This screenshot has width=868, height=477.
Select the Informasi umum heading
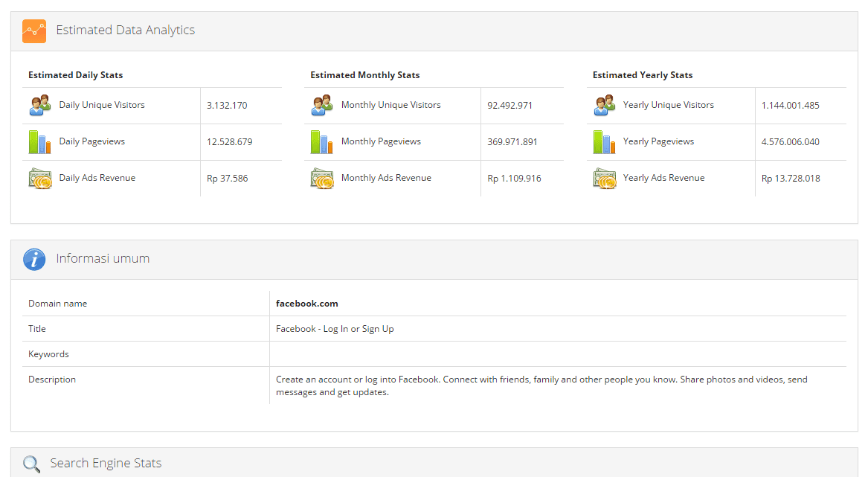tap(103, 258)
